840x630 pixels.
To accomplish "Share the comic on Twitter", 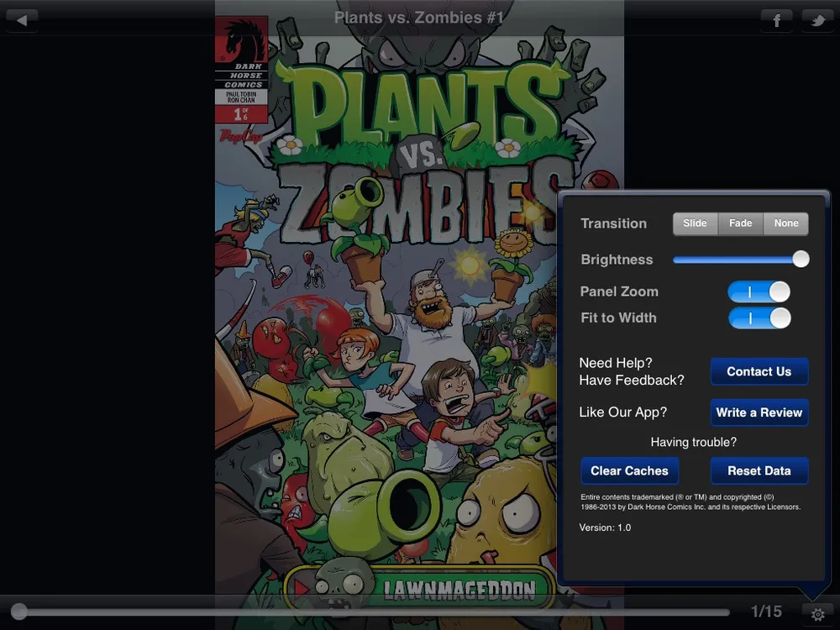I will pos(817,20).
